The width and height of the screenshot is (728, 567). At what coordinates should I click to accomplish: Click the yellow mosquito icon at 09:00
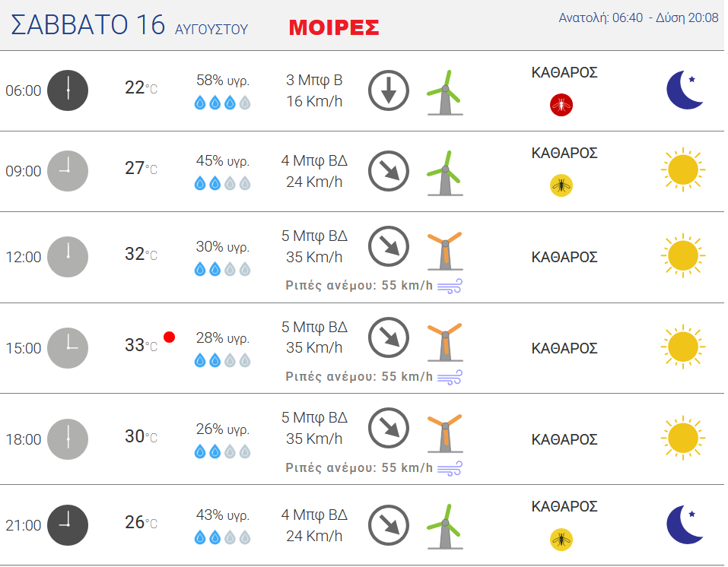tap(561, 185)
